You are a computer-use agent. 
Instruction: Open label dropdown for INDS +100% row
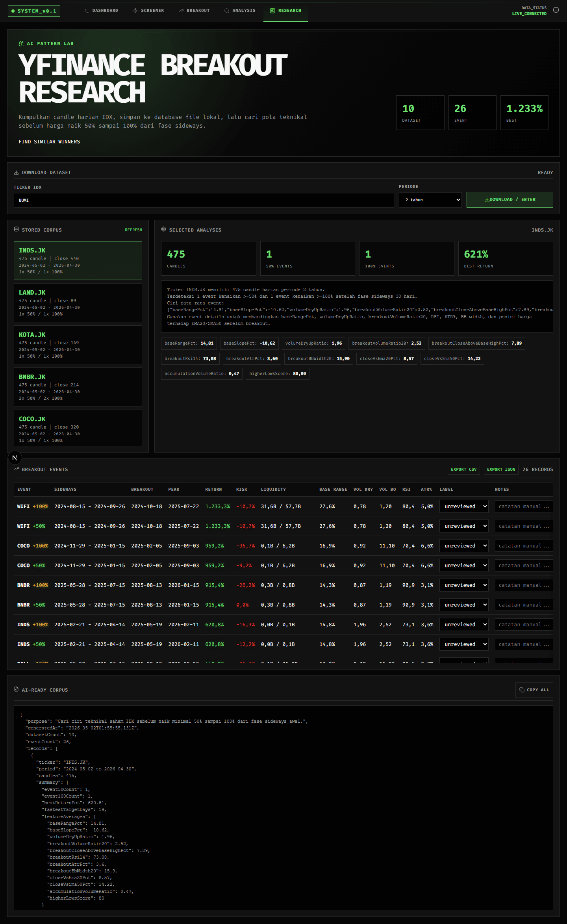coord(464,625)
